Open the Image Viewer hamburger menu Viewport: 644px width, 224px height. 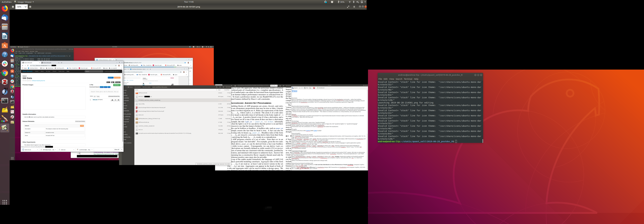pyautogui.click(x=354, y=7)
